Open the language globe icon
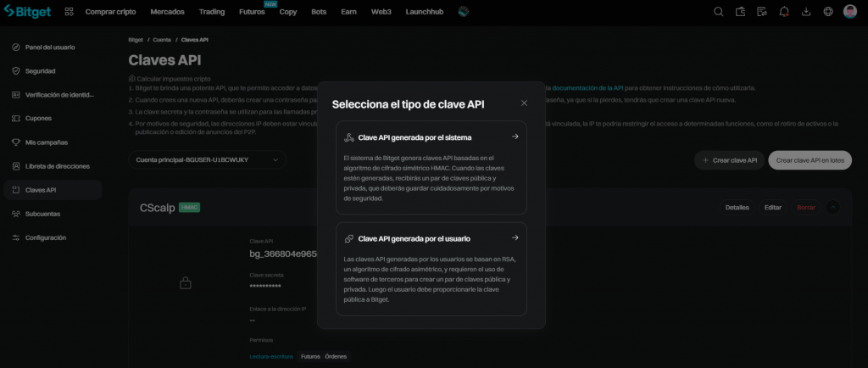868x368 pixels. point(828,12)
